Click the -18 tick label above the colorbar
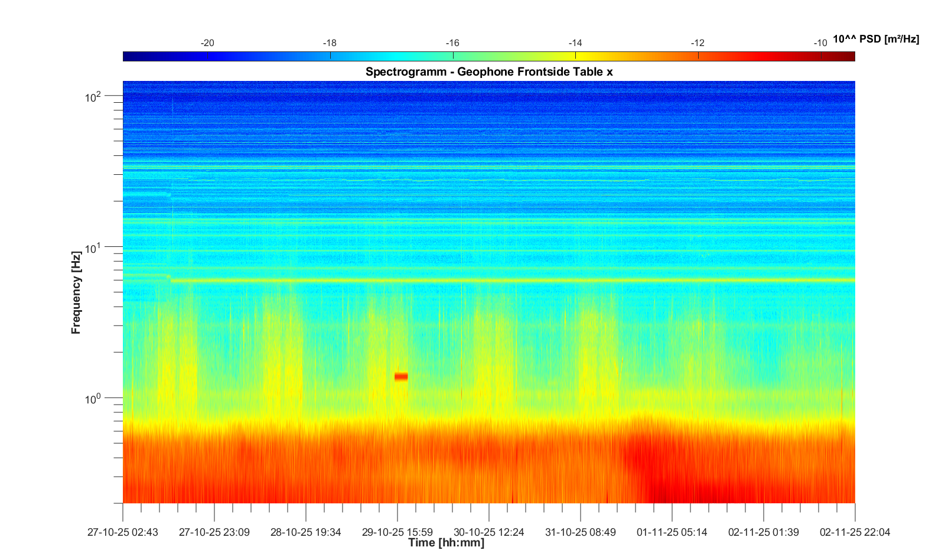This screenshot has height=560, width=945. pyautogui.click(x=330, y=43)
